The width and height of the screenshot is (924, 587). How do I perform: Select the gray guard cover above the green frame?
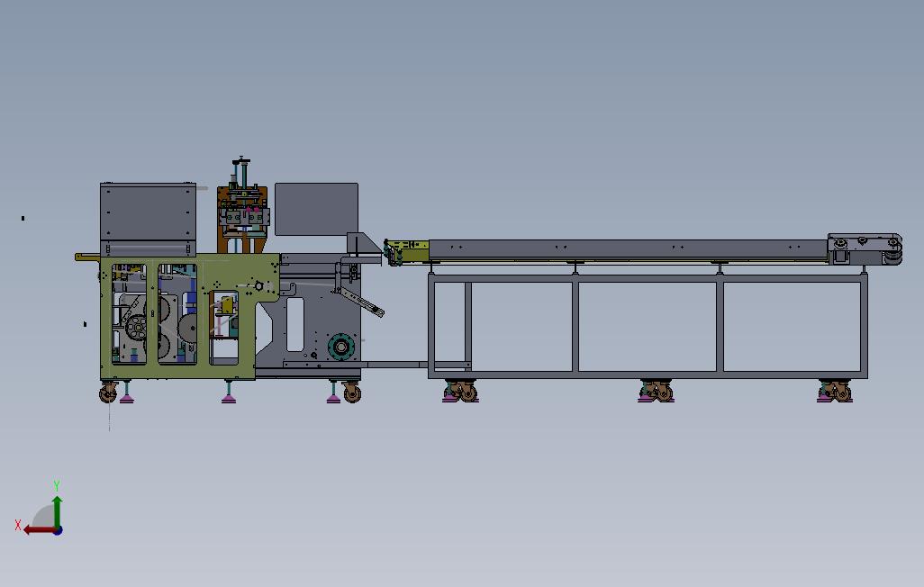[x=148, y=219]
